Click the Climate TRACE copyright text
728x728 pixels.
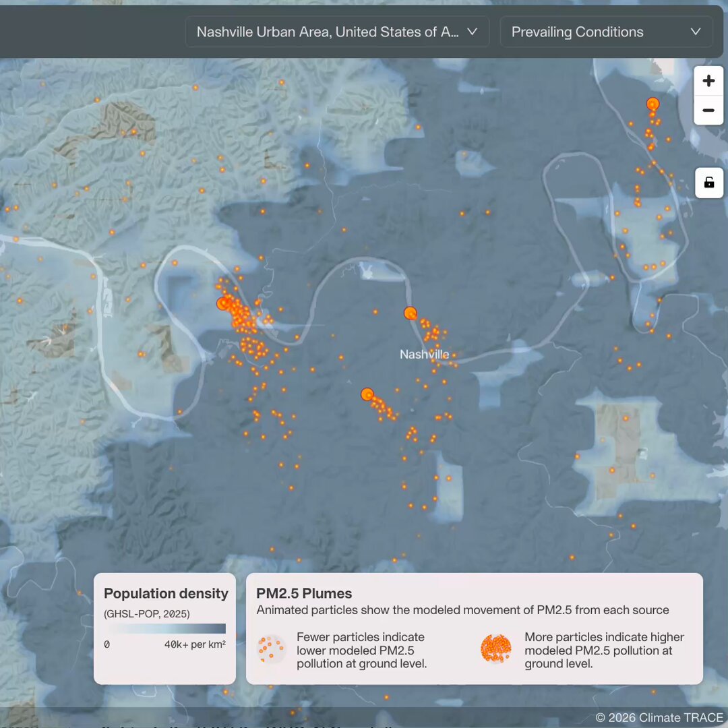659,717
